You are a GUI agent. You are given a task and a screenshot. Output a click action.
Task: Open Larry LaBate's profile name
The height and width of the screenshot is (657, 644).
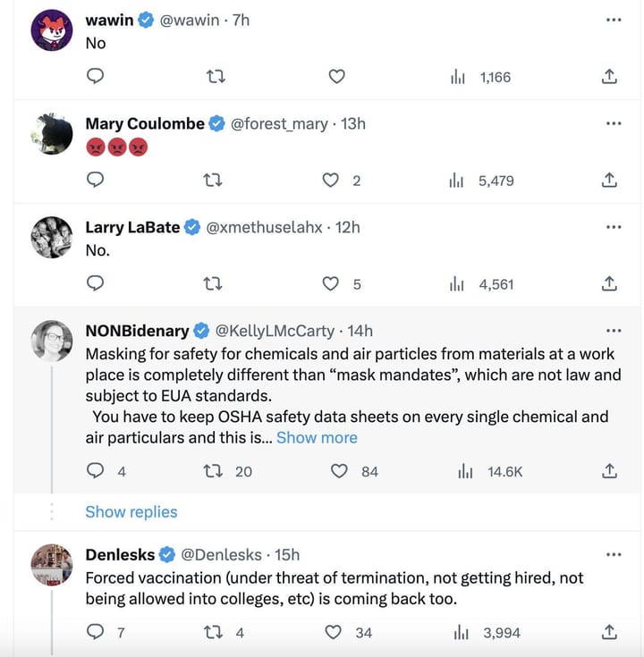click(132, 227)
